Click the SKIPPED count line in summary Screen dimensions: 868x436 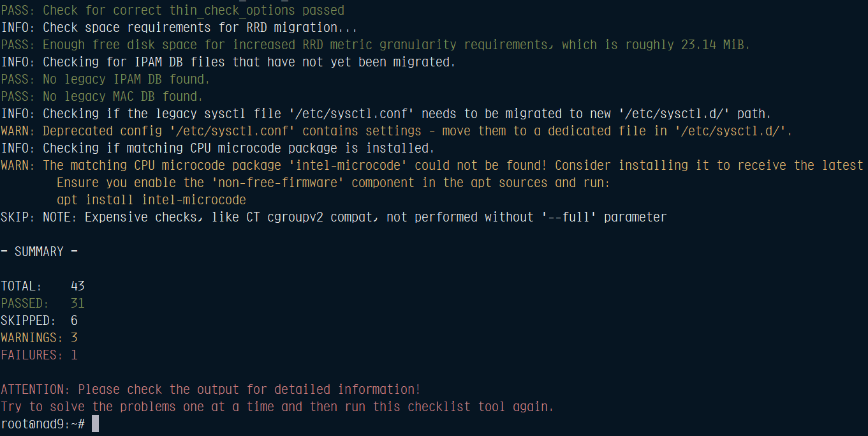coord(39,320)
